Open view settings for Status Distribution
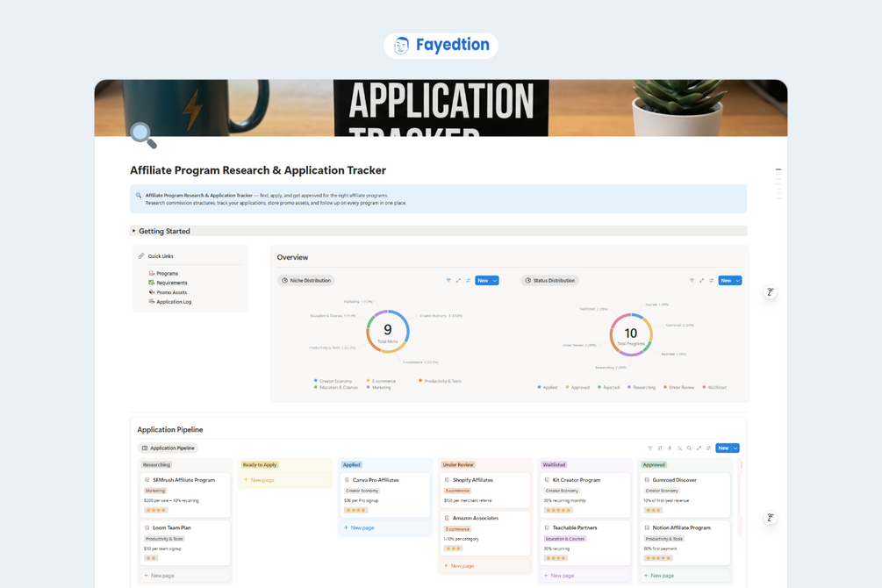This screenshot has height=588, width=882. click(x=711, y=280)
